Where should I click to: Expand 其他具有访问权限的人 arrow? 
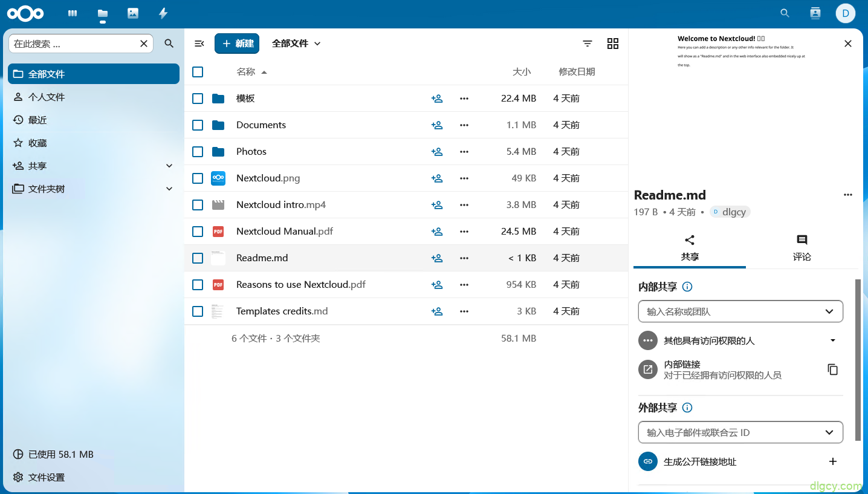[833, 340]
